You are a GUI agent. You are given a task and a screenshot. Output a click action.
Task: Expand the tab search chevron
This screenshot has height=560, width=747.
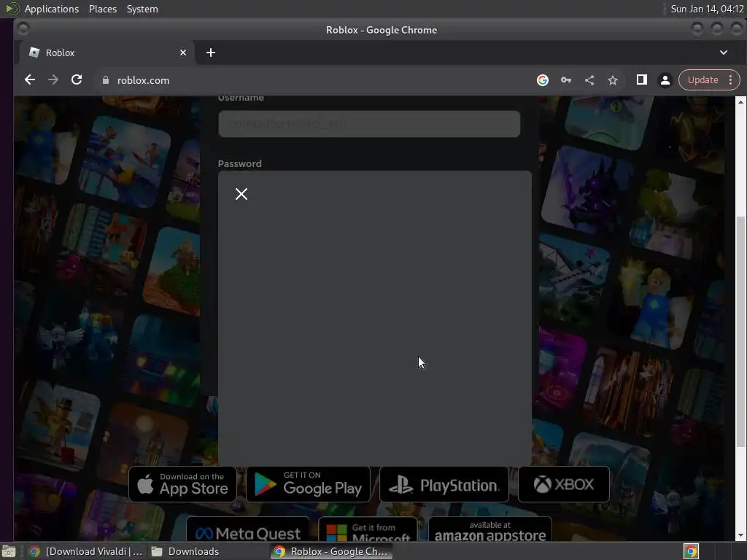(x=723, y=52)
